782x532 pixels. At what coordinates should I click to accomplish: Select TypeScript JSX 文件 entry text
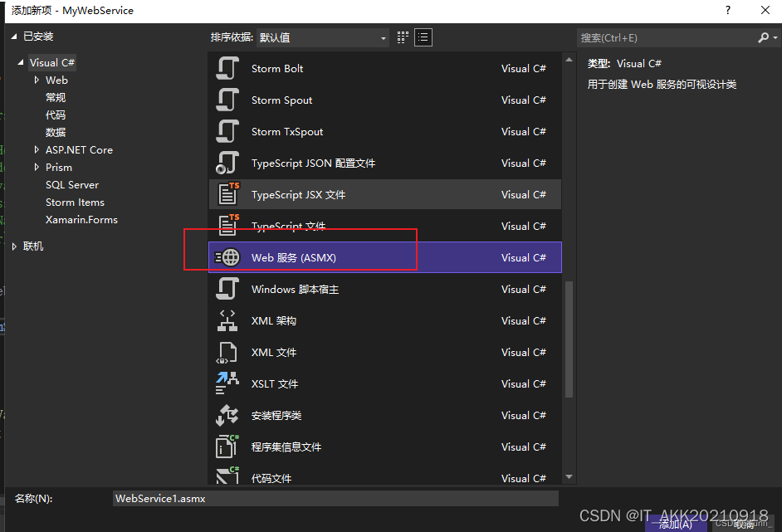tap(298, 194)
